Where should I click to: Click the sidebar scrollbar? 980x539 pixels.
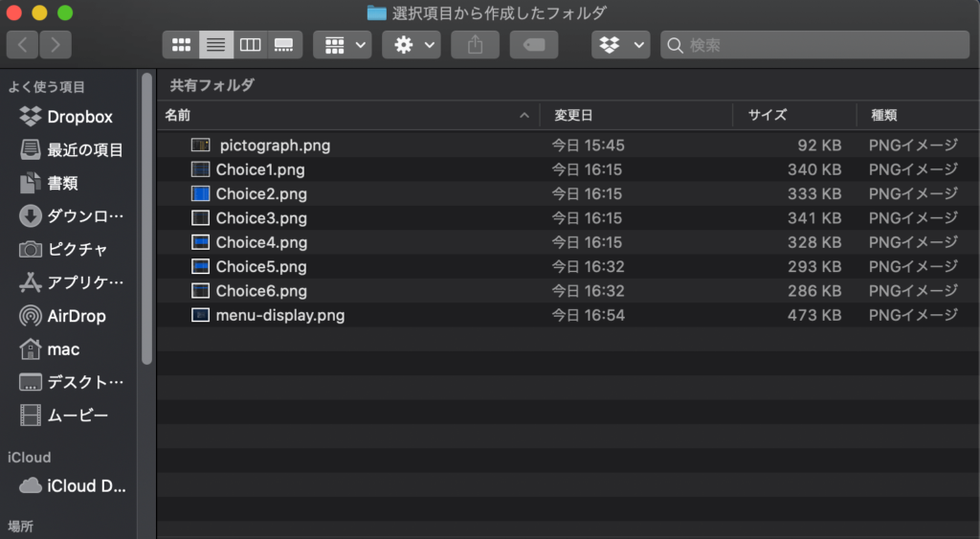click(x=146, y=219)
